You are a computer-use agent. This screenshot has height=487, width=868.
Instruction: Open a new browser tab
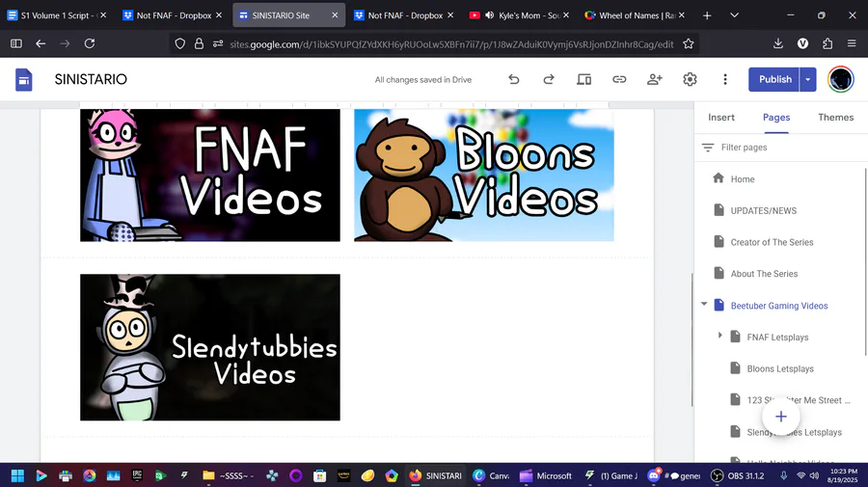[x=707, y=15]
